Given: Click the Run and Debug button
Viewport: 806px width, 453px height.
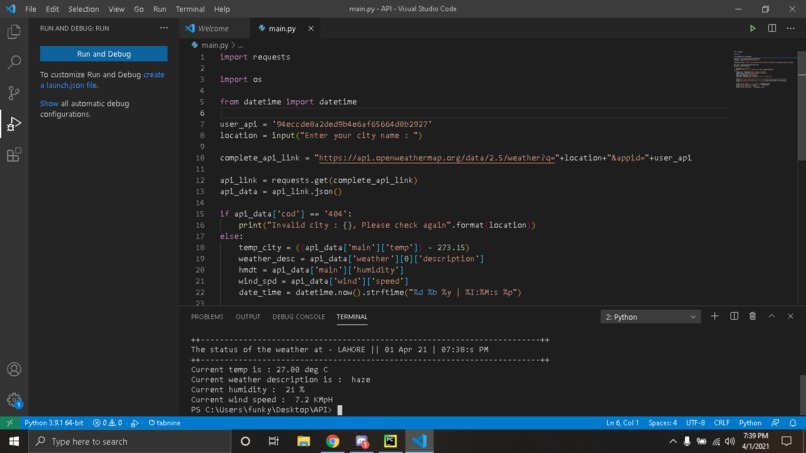Looking at the screenshot, I should click(104, 54).
